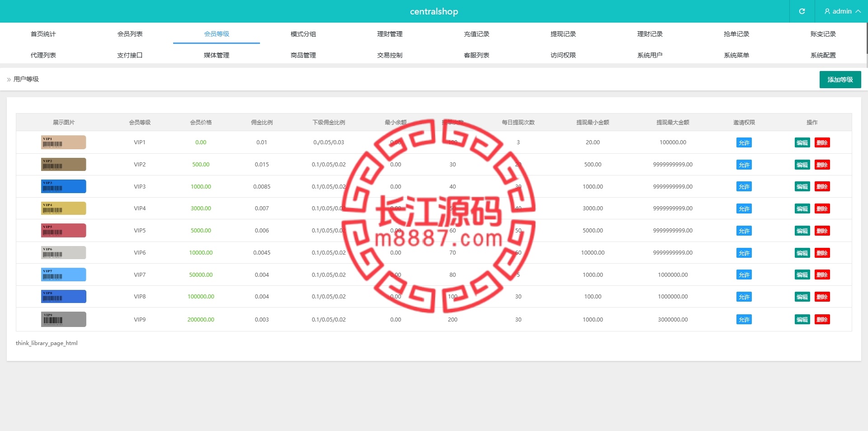Go to 系统菜单 tab
The image size is (868, 431).
tap(736, 55)
